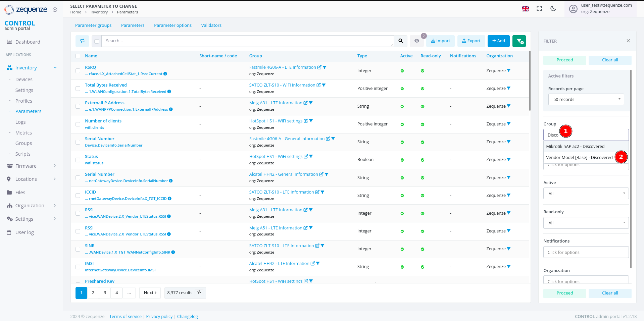Screen dimensions: 644x321
Task: Select the RSRQ row checkbox
Action: coord(78,71)
